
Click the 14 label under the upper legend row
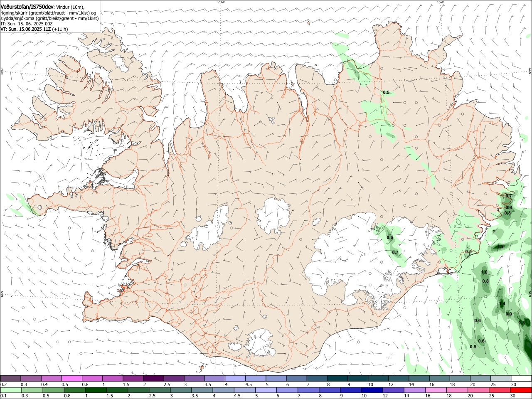tap(411, 384)
